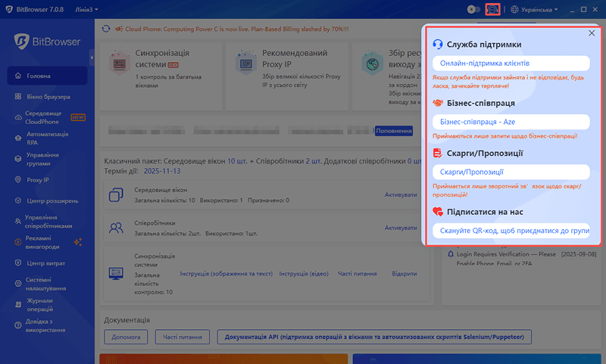Open Системні налаштування settings icon
The width and height of the screenshot is (606, 364).
click(20, 284)
